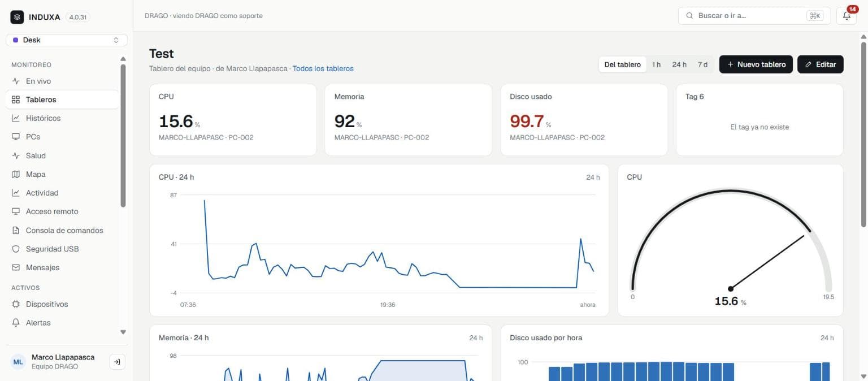Go to Mensajes in the sidebar

(x=62, y=267)
